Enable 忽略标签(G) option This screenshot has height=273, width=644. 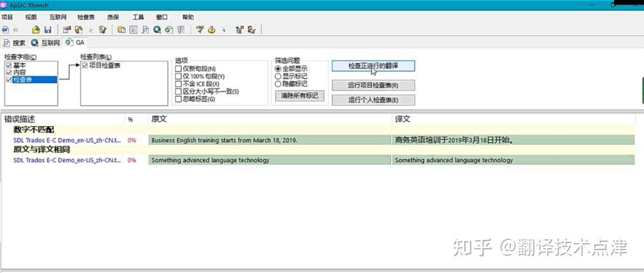pyautogui.click(x=178, y=99)
